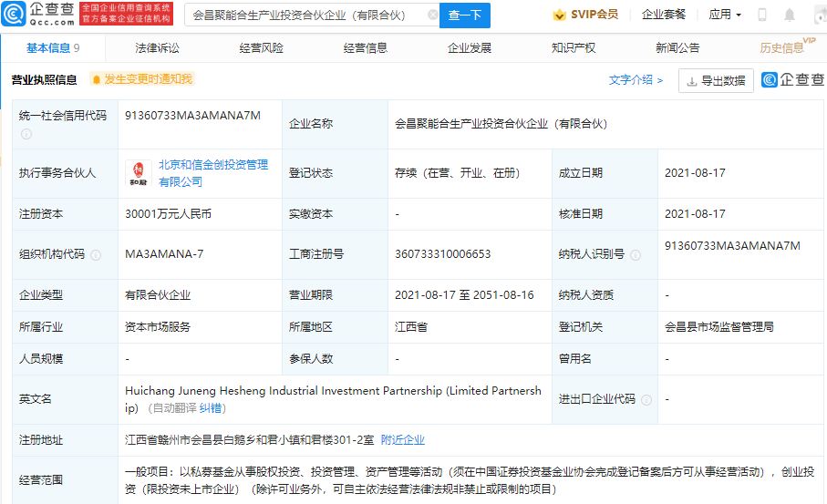Click MA3AMANA-7 organization code

[x=164, y=254]
